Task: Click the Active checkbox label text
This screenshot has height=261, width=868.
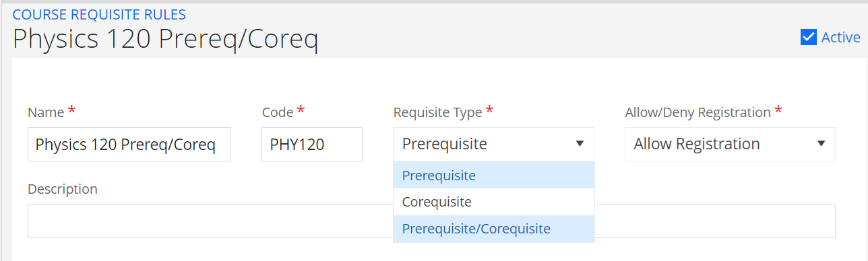Action: click(x=840, y=38)
